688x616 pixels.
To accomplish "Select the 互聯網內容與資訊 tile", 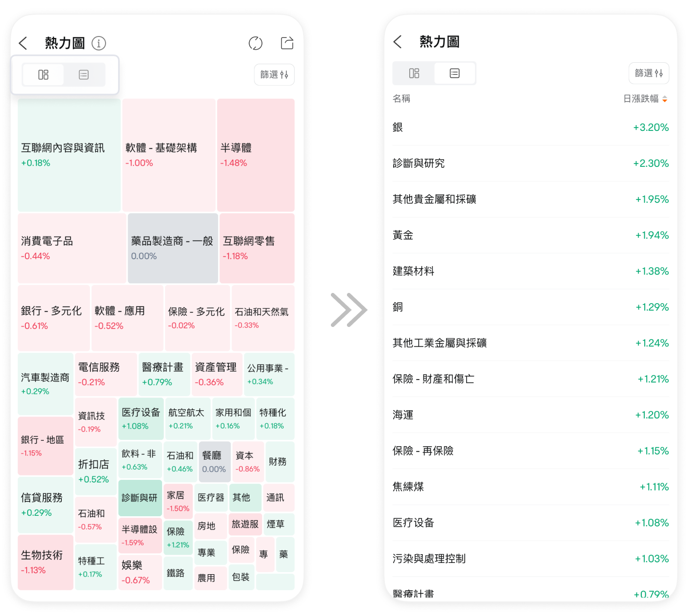I will pos(69,155).
